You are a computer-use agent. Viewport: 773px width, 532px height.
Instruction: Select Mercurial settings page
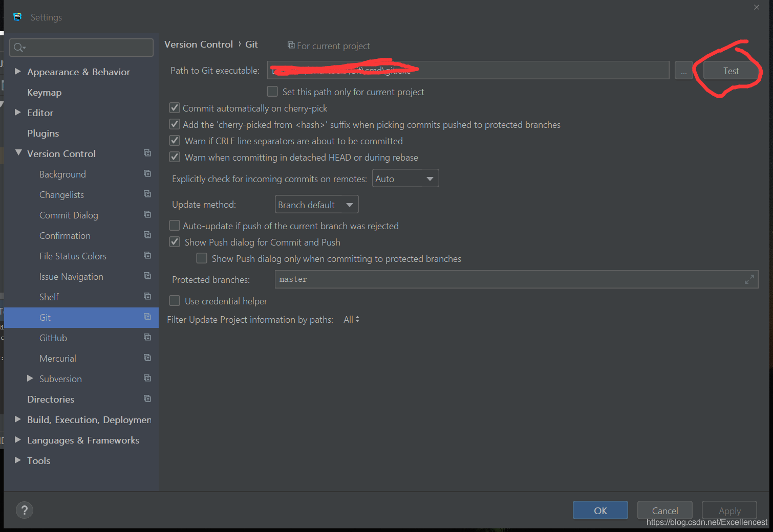tap(58, 359)
